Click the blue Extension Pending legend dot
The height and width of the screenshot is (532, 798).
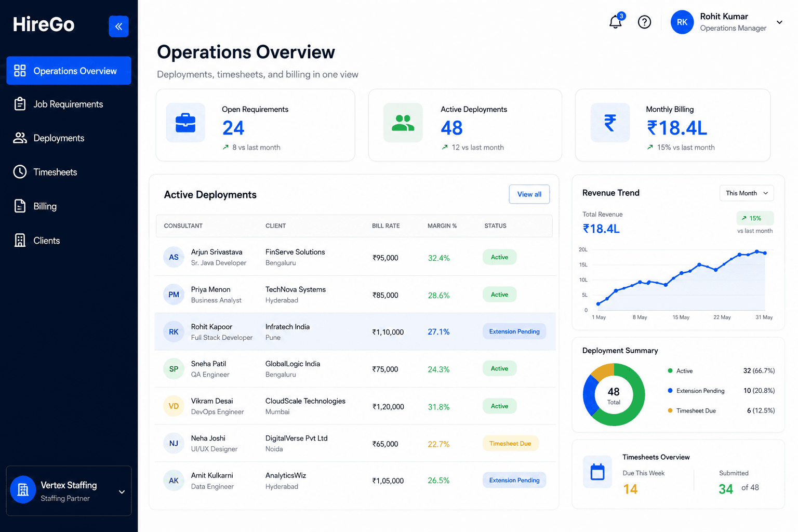pyautogui.click(x=670, y=391)
